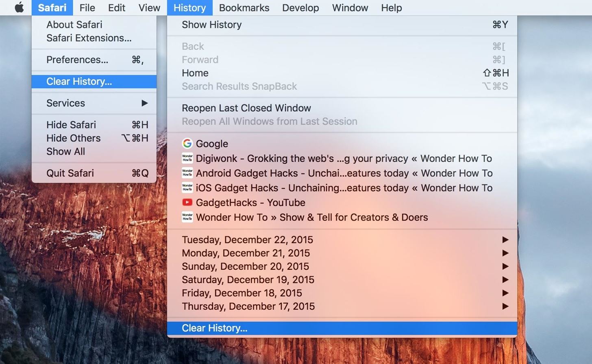The width and height of the screenshot is (592, 364).
Task: Open the Window menu
Action: [350, 8]
